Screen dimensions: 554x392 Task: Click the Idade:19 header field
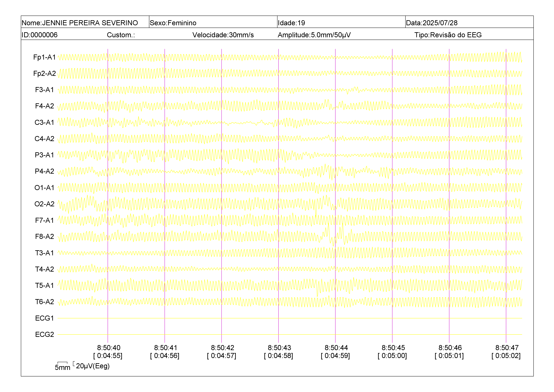pyautogui.click(x=291, y=23)
